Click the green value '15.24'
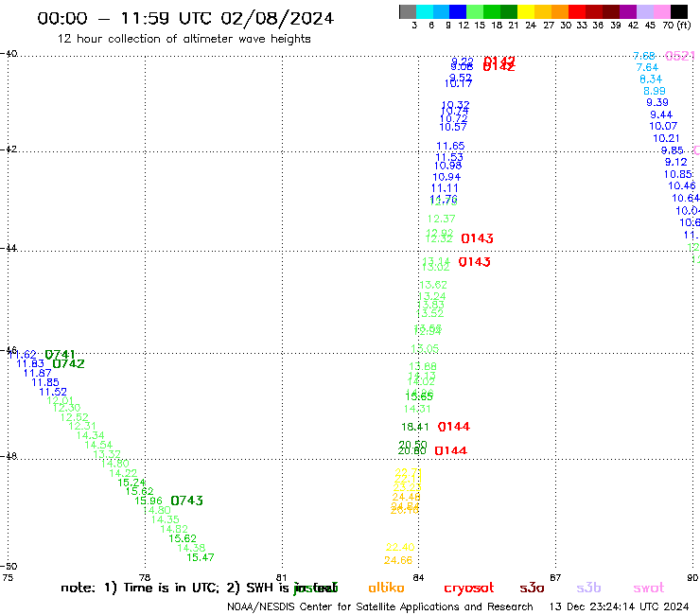Image resolution: width=700 pixels, height=615 pixels. tap(131, 483)
